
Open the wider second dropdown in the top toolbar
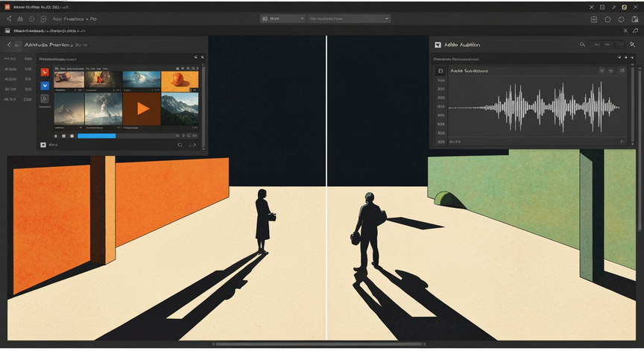click(348, 19)
